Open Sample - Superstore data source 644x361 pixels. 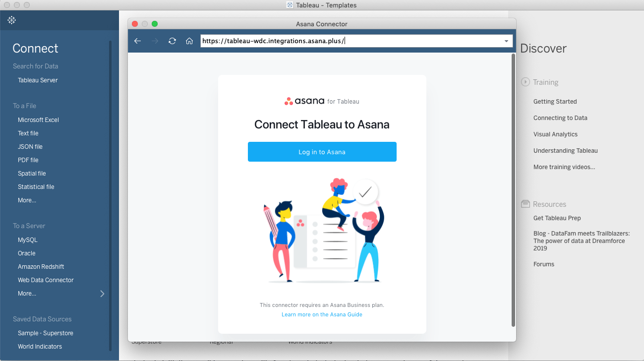click(x=46, y=333)
